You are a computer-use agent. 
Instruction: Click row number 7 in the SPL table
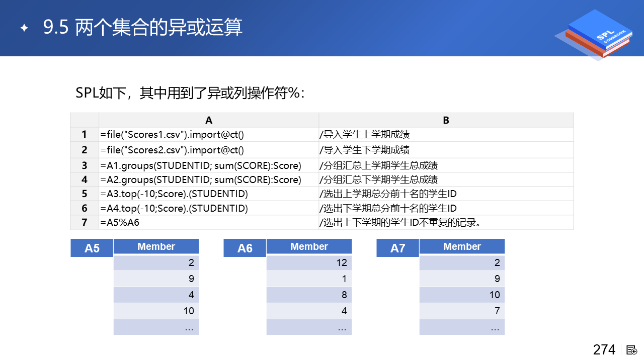[85, 222]
